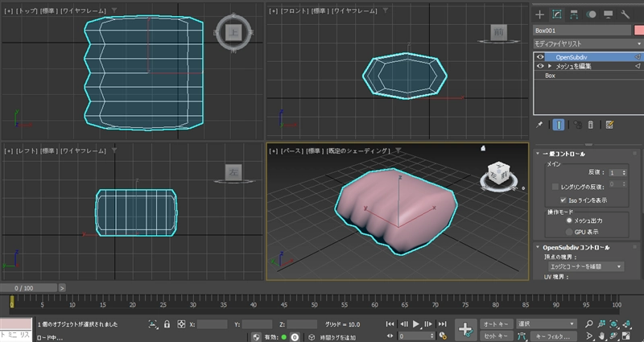
Task: Toggle show end result icon
Action: [558, 125]
